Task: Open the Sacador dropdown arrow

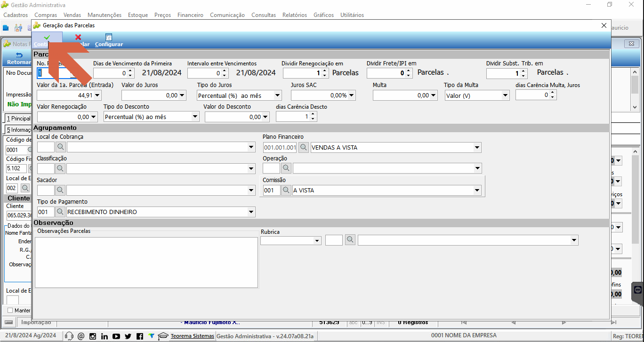Action: (x=251, y=190)
